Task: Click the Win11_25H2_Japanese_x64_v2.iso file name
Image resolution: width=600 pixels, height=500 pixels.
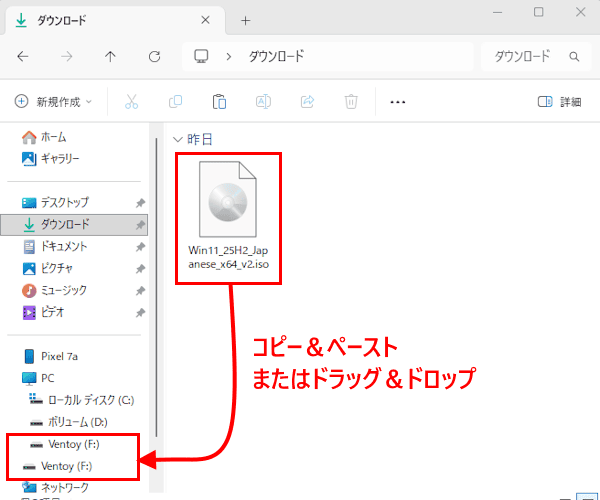Action: click(228, 257)
